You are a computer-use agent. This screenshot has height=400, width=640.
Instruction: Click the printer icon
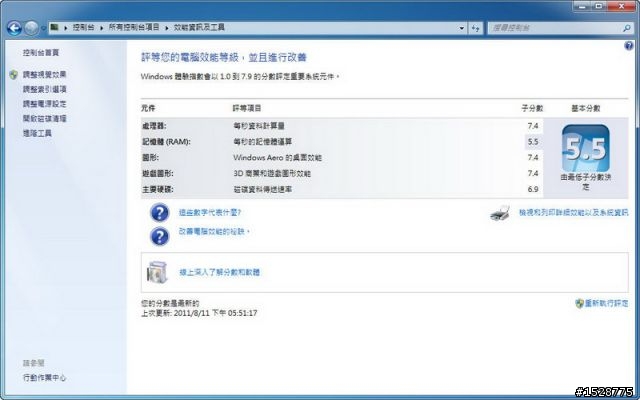tap(500, 213)
